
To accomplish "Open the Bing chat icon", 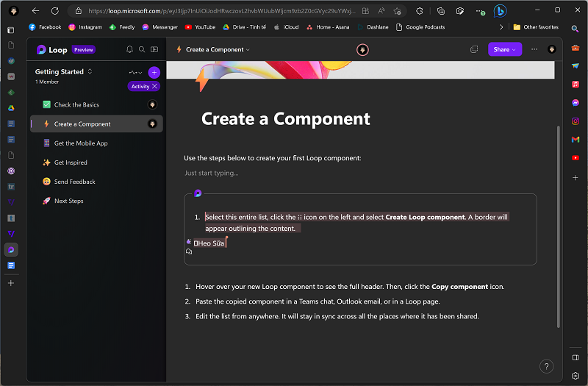I will 500,11.
